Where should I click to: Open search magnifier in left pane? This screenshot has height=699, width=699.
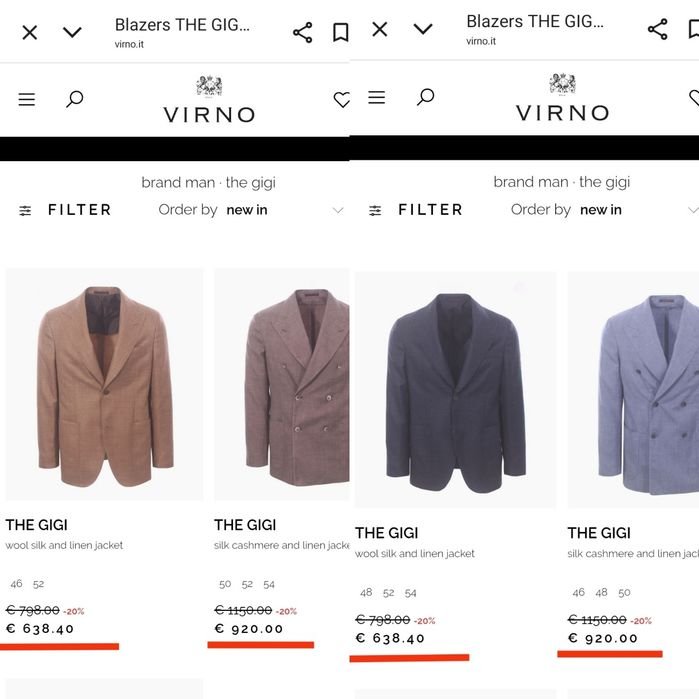pyautogui.click(x=74, y=98)
